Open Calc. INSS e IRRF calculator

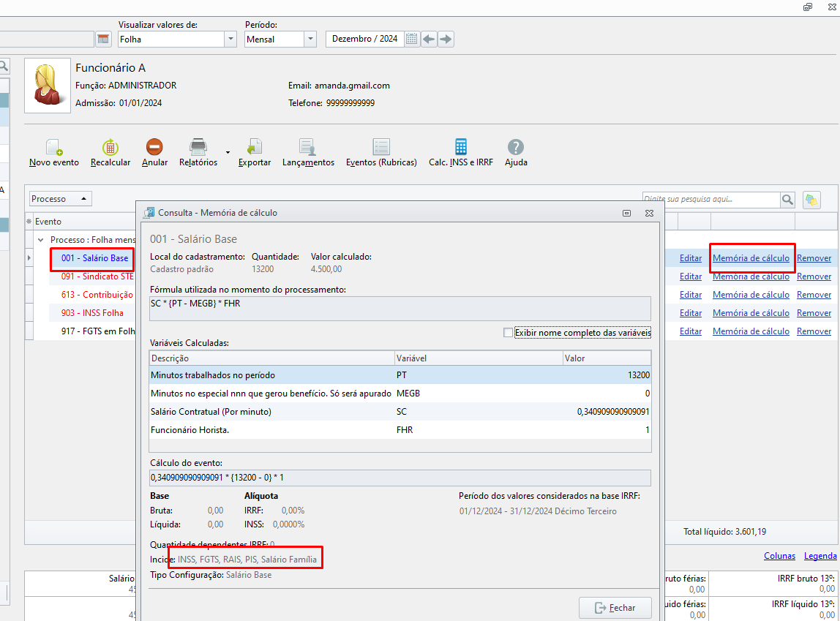click(461, 147)
